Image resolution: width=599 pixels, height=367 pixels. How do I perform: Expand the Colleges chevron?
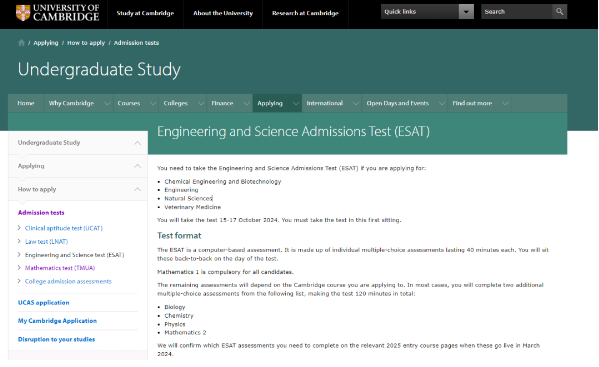(201, 103)
